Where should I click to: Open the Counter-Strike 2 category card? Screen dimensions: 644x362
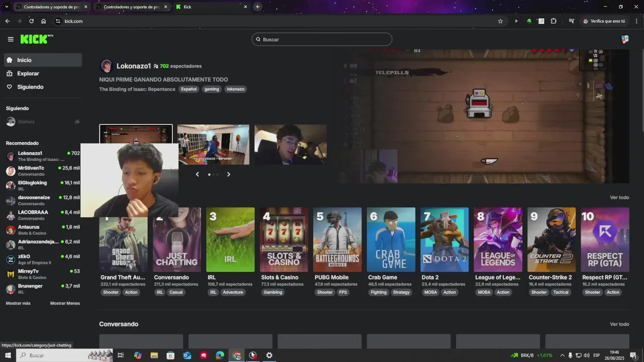tap(551, 239)
